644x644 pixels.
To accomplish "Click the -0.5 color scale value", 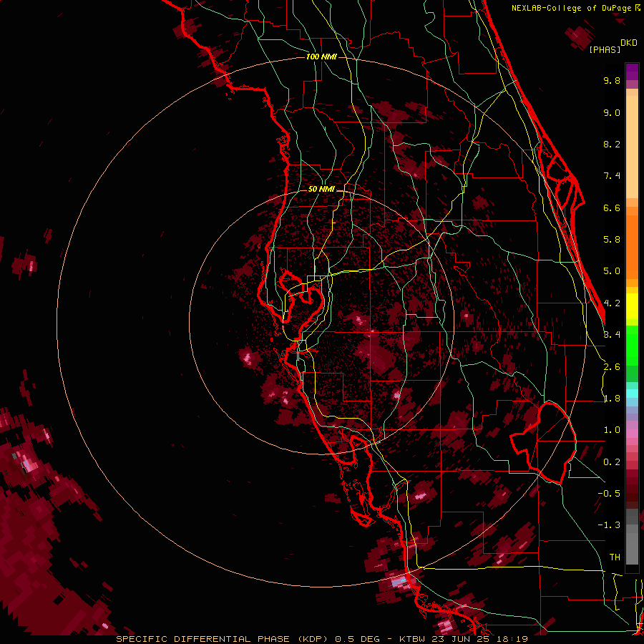I will pos(609,494).
